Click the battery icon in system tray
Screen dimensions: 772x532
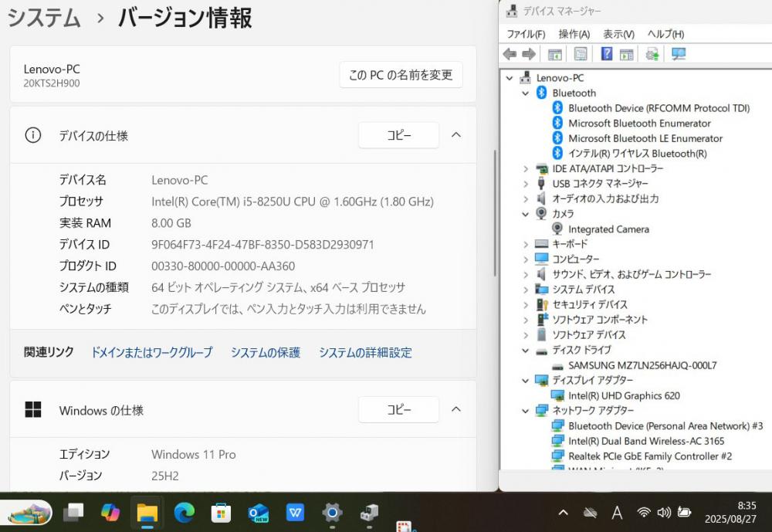[x=684, y=512]
